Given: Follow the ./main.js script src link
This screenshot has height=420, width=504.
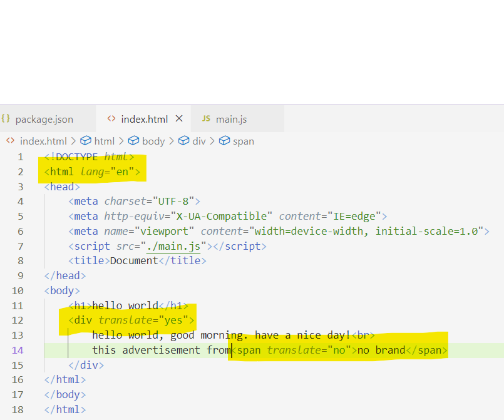Looking at the screenshot, I should point(173,246).
